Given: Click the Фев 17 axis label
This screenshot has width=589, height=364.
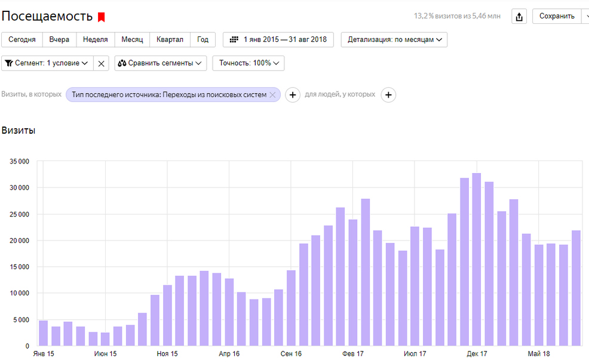Looking at the screenshot, I should (x=352, y=354).
